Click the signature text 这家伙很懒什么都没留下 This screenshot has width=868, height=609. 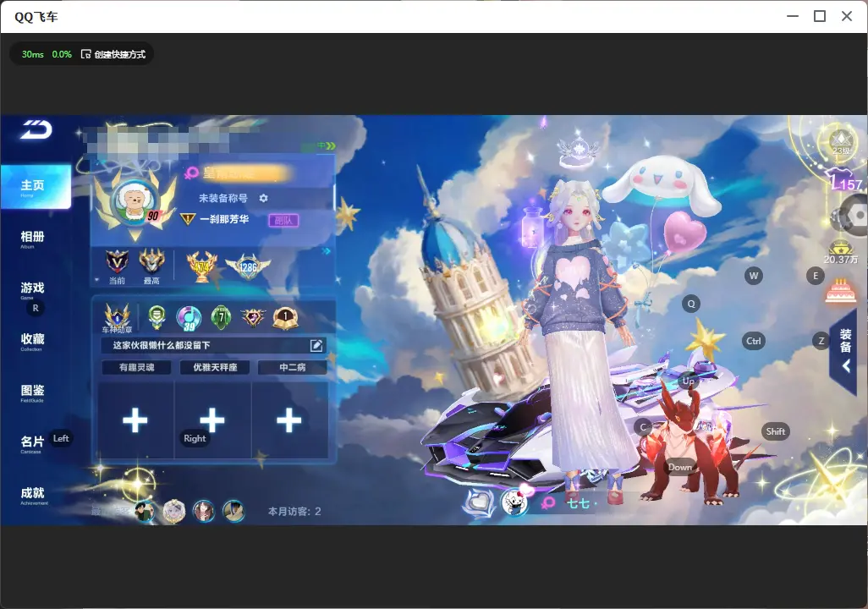point(161,345)
